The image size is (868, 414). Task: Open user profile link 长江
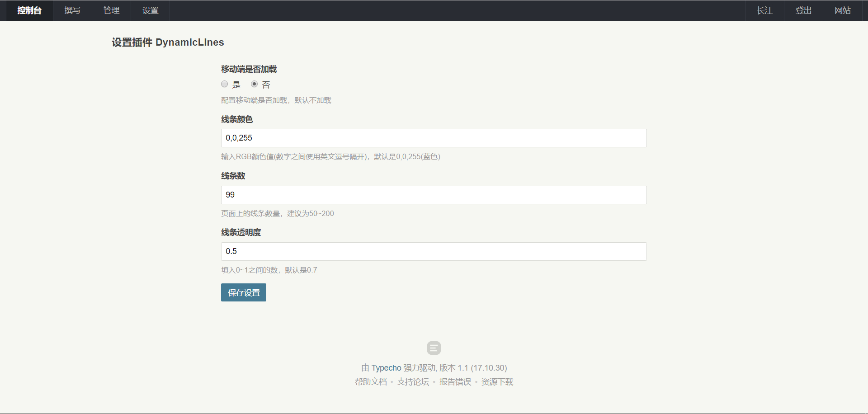(x=764, y=10)
